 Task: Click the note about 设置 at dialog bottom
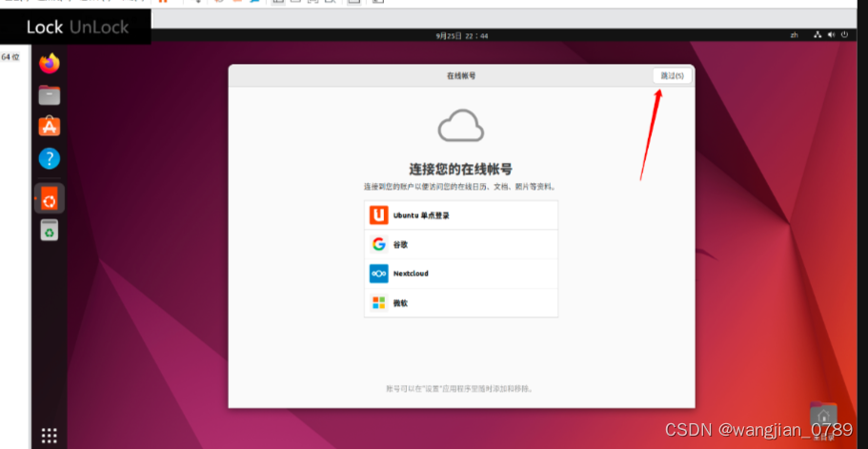460,389
